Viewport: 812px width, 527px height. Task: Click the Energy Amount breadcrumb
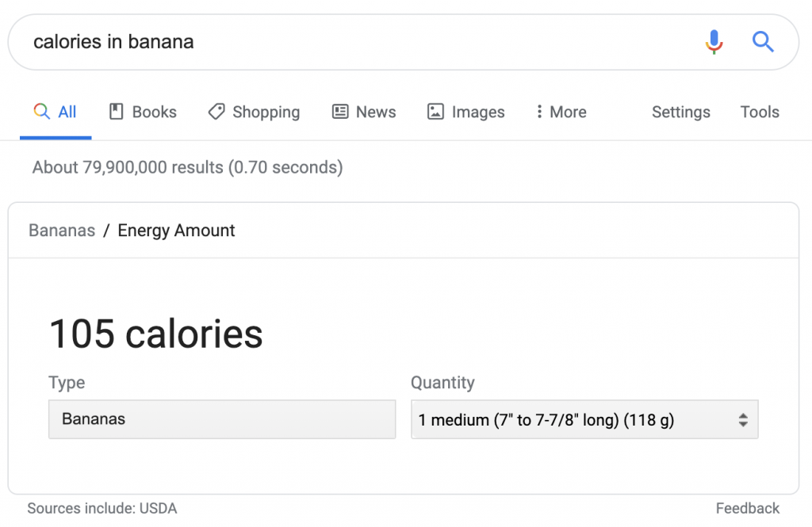pos(176,231)
